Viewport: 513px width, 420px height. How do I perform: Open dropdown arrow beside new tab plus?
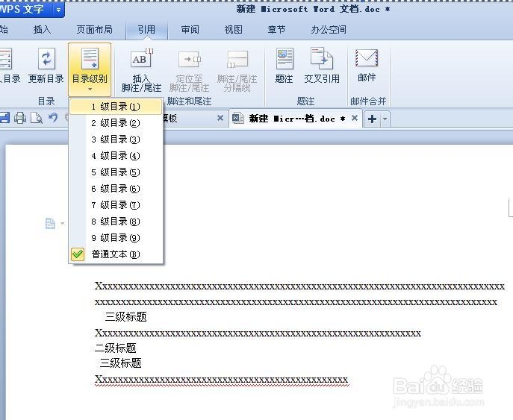pyautogui.click(x=385, y=119)
